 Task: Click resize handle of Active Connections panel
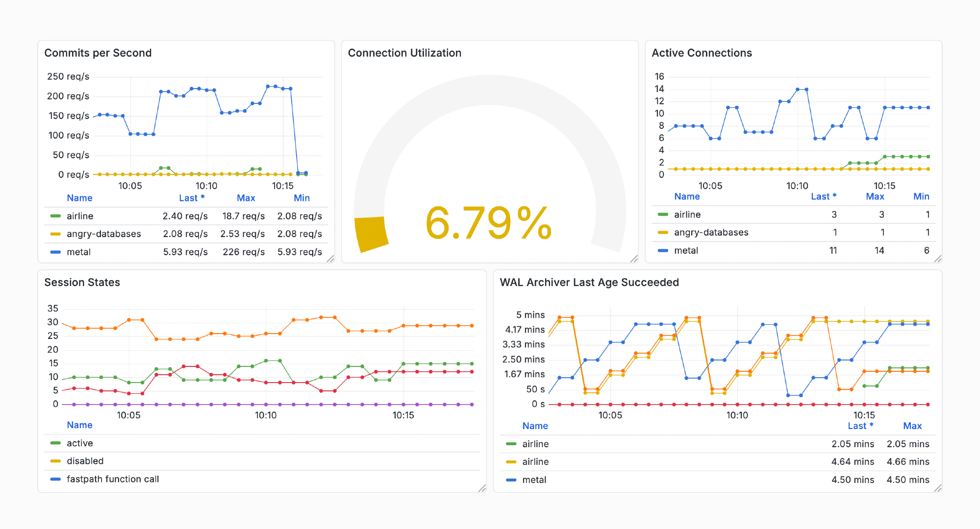(x=937, y=259)
